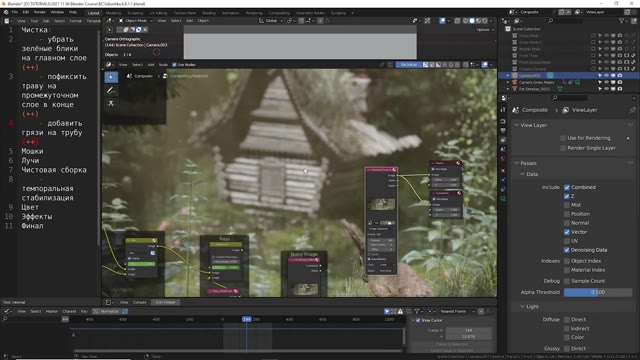This screenshot has width=640, height=360.
Task: Uncheck the Denoising Data pass
Action: click(567, 250)
